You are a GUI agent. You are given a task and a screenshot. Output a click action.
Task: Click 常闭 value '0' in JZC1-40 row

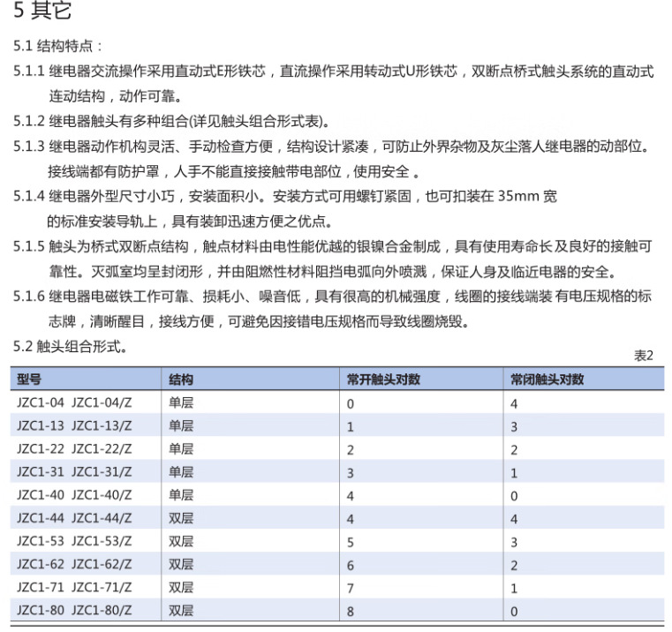point(514,497)
